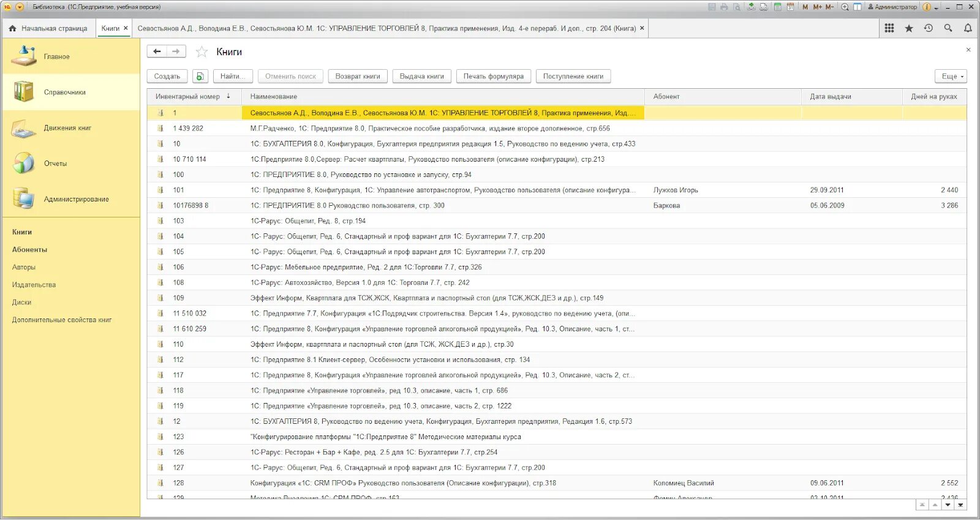Select the row 1С-Рарус: Общепит, Ред. 8, стр.194
Image resolution: width=980 pixels, height=520 pixels.
coord(557,221)
